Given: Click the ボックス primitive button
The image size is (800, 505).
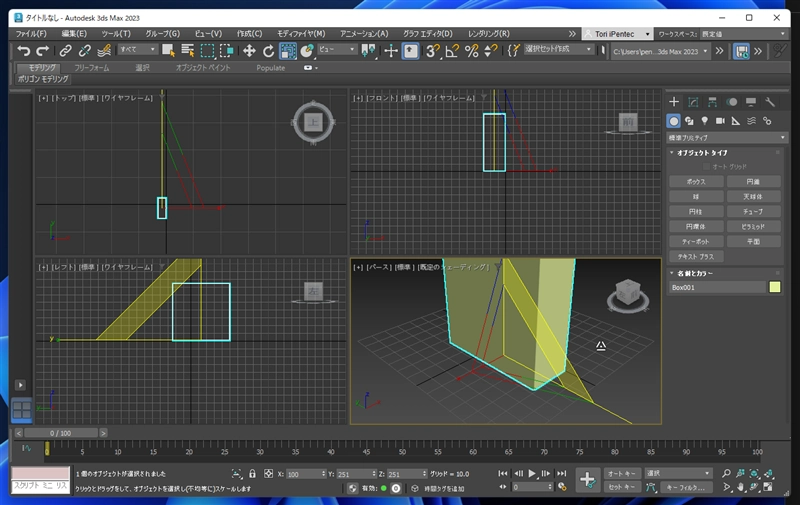Looking at the screenshot, I should coord(696,182).
